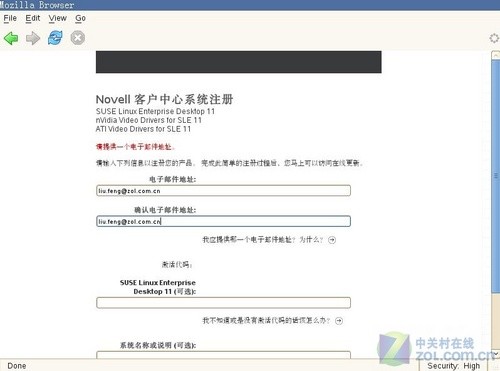Click the gray forward arrow button
500x371 pixels.
tap(33, 38)
